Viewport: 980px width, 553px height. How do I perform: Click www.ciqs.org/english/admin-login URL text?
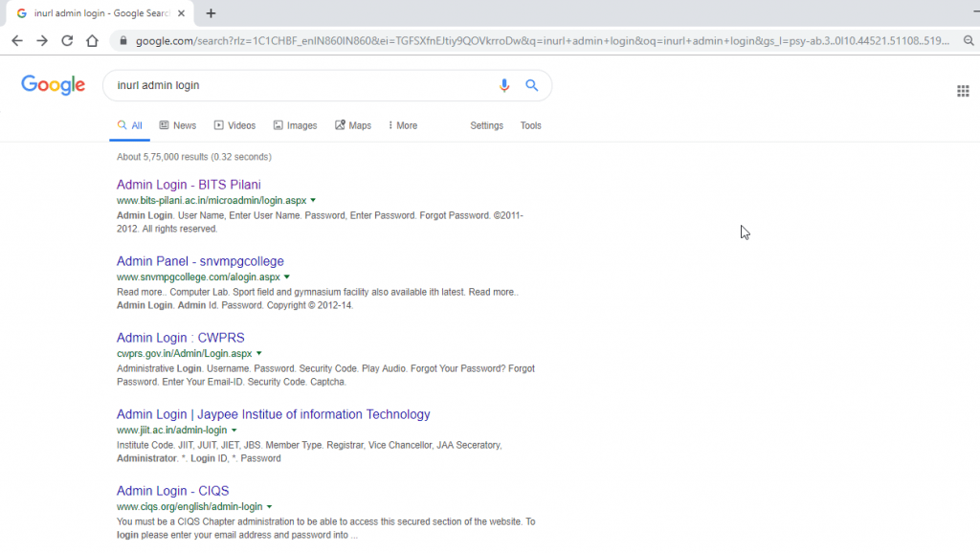click(x=189, y=507)
